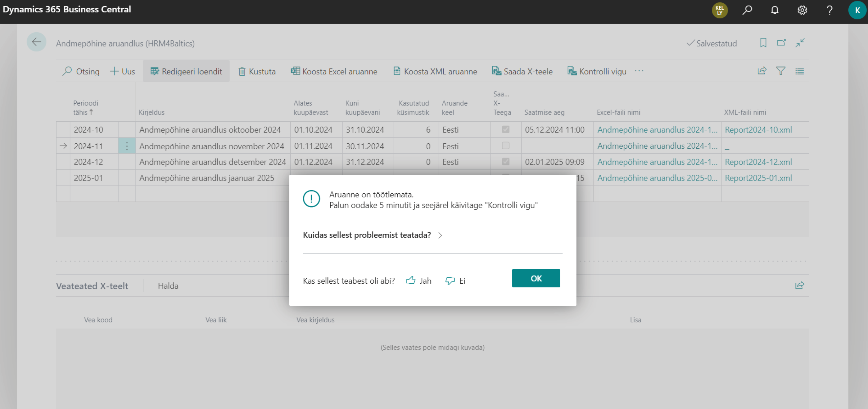Click Kontrolli vigu
The width and height of the screenshot is (868, 409).
597,71
